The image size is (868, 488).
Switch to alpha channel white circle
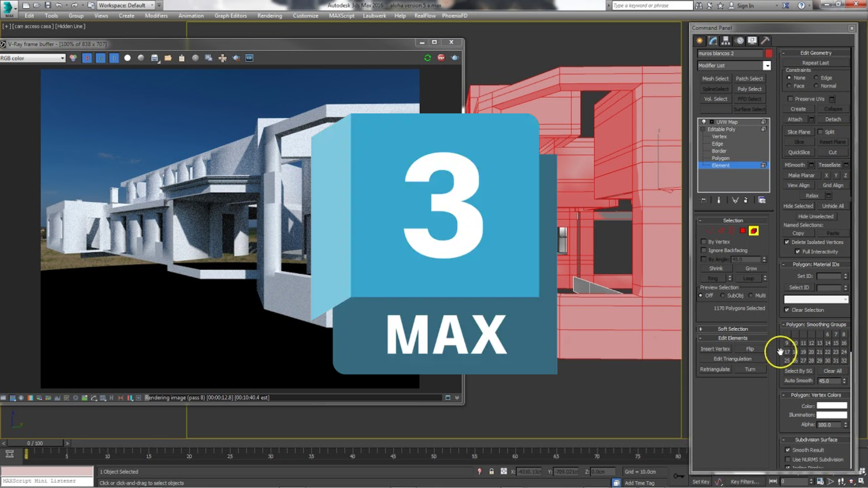point(127,58)
